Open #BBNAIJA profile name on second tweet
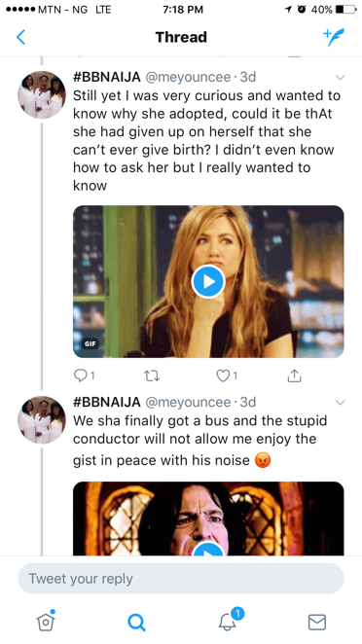The width and height of the screenshot is (362, 644). pos(107,402)
